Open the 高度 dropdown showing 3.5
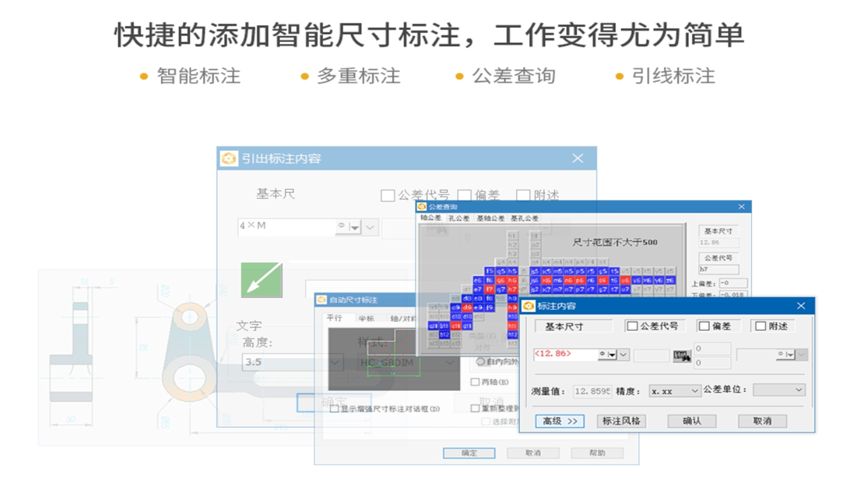868x488 pixels. [334, 363]
